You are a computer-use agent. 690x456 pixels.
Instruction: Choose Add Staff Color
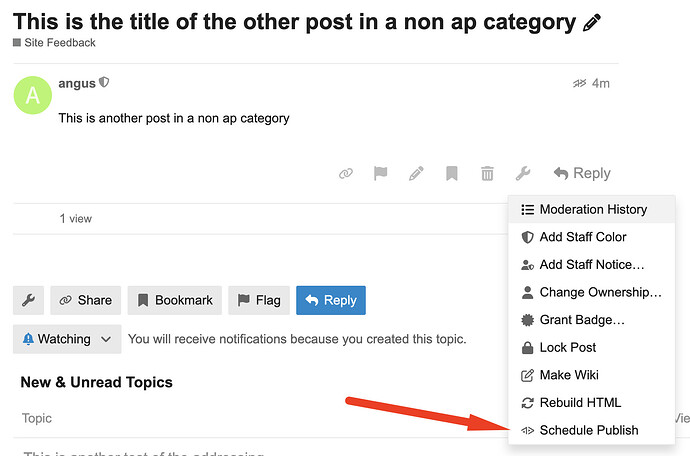tap(591, 237)
